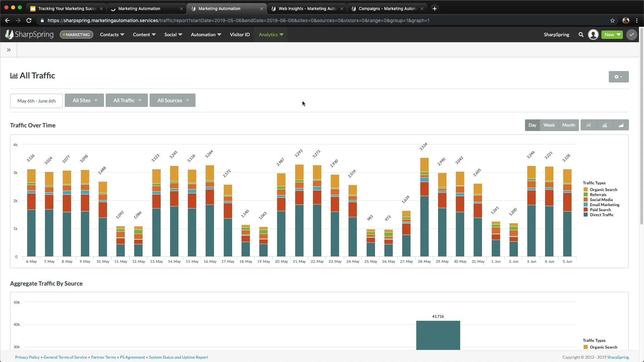This screenshot has width=644, height=362.
Task: Open the May 6th - June 6th date range picker
Action: (x=37, y=101)
